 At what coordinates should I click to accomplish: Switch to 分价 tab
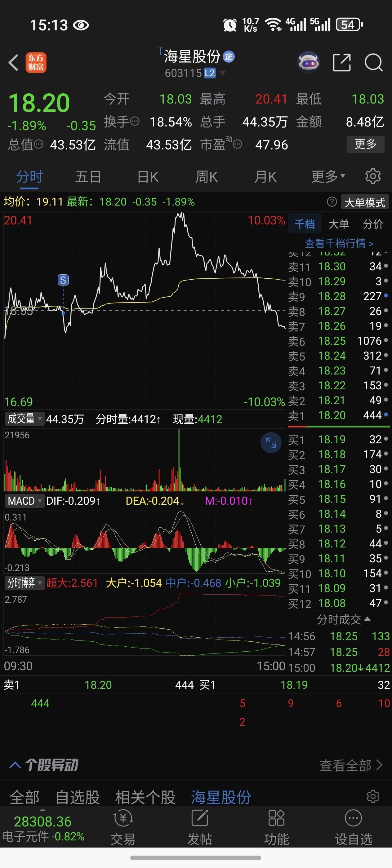(x=373, y=224)
